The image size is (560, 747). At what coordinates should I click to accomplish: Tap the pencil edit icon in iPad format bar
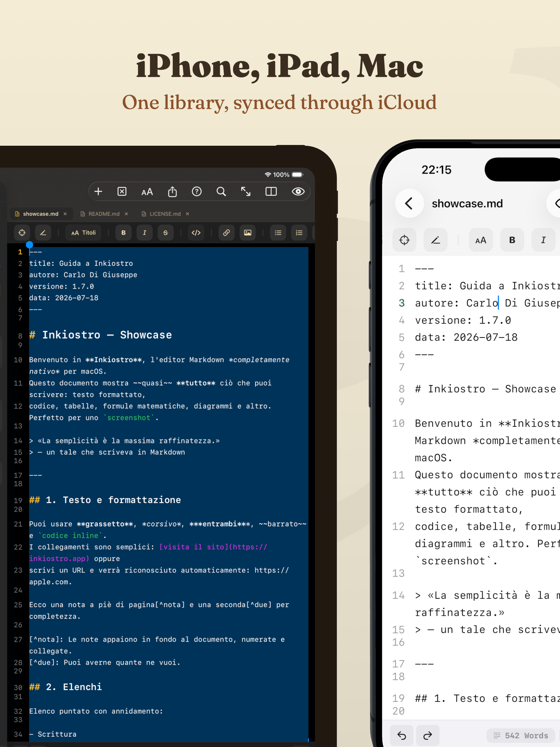(x=43, y=233)
